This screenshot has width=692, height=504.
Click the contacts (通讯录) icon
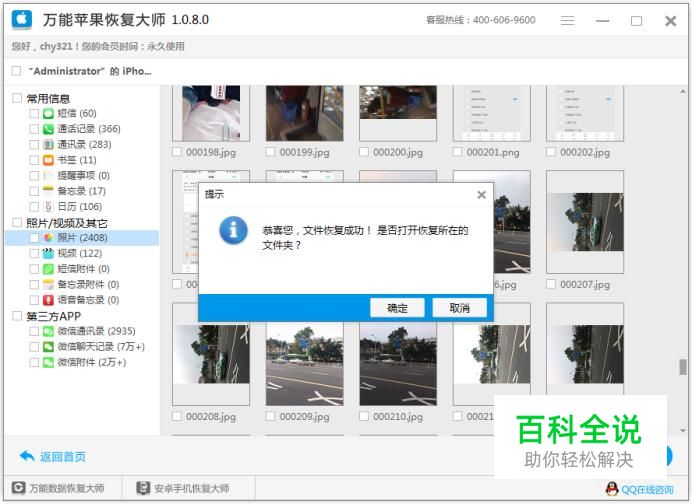(48, 144)
